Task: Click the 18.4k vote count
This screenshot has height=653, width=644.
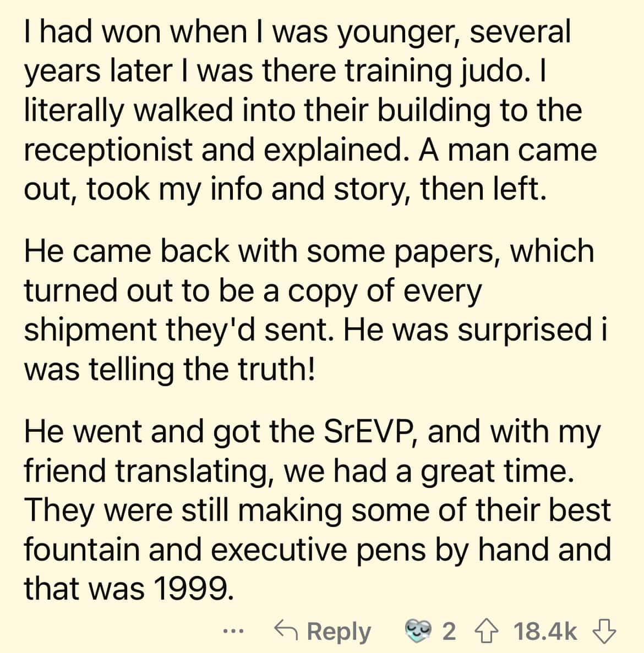Action: tap(545, 631)
